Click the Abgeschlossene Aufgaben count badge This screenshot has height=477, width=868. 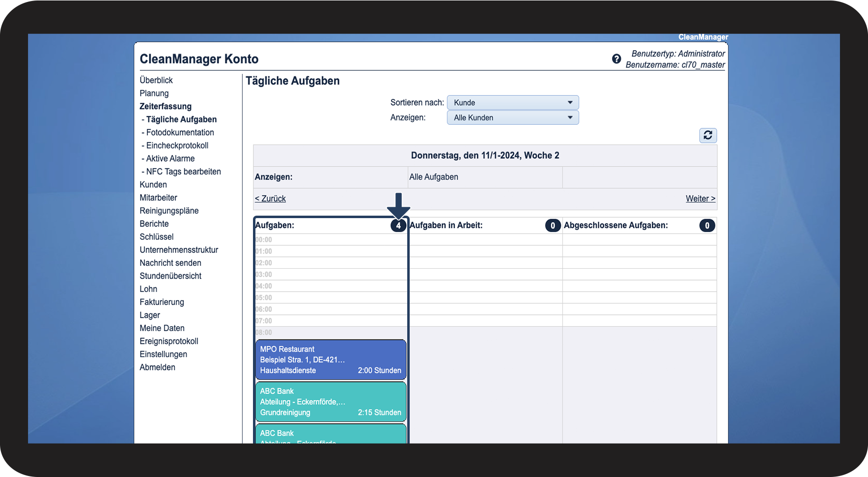[x=707, y=225]
